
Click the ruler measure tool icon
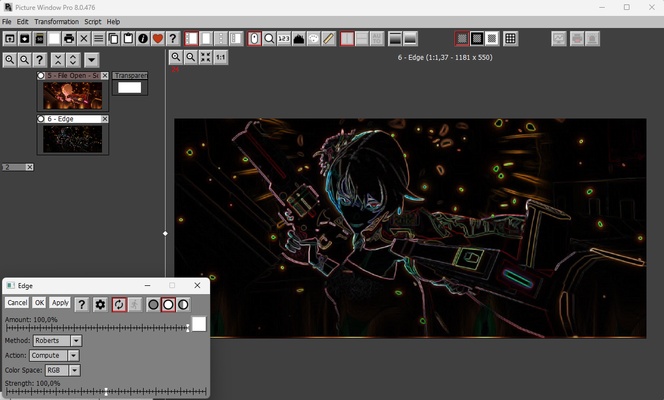pos(328,39)
